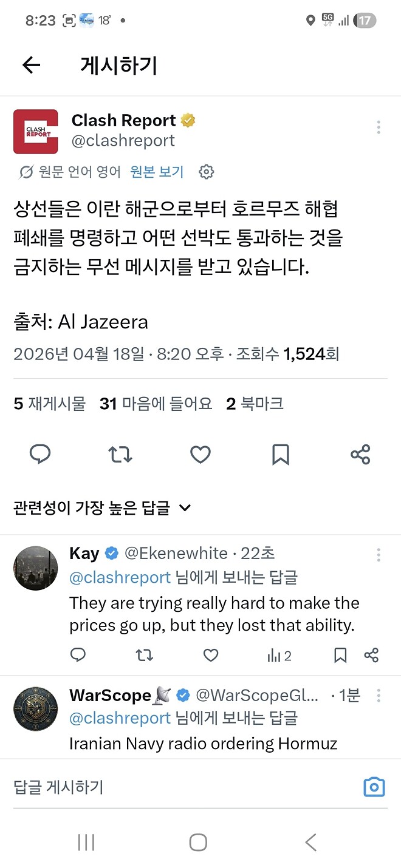Tap the 원본 보기 link
Viewport: 401px width, 868px height.
coord(155,172)
